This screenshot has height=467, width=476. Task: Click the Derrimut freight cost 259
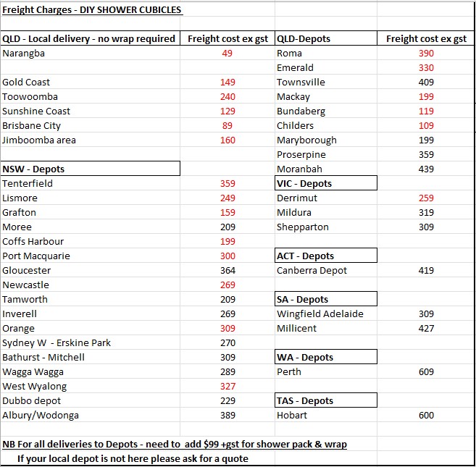(426, 198)
